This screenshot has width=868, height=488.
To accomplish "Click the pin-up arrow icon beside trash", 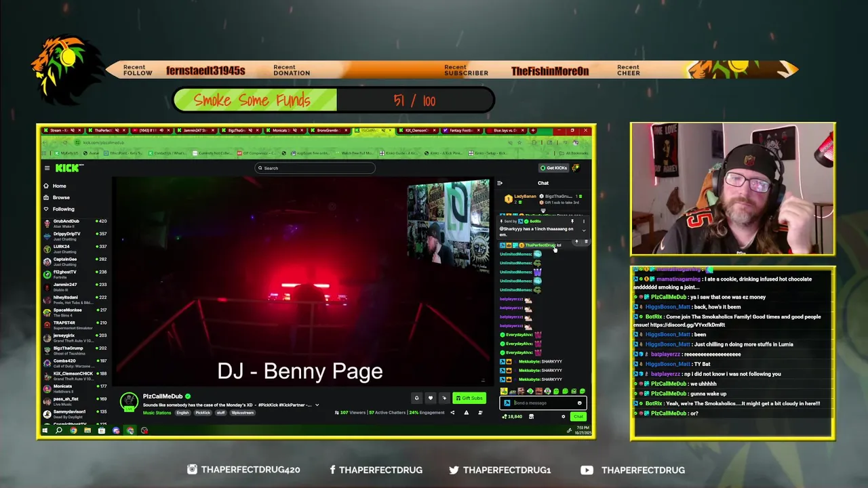I will 576,241.
